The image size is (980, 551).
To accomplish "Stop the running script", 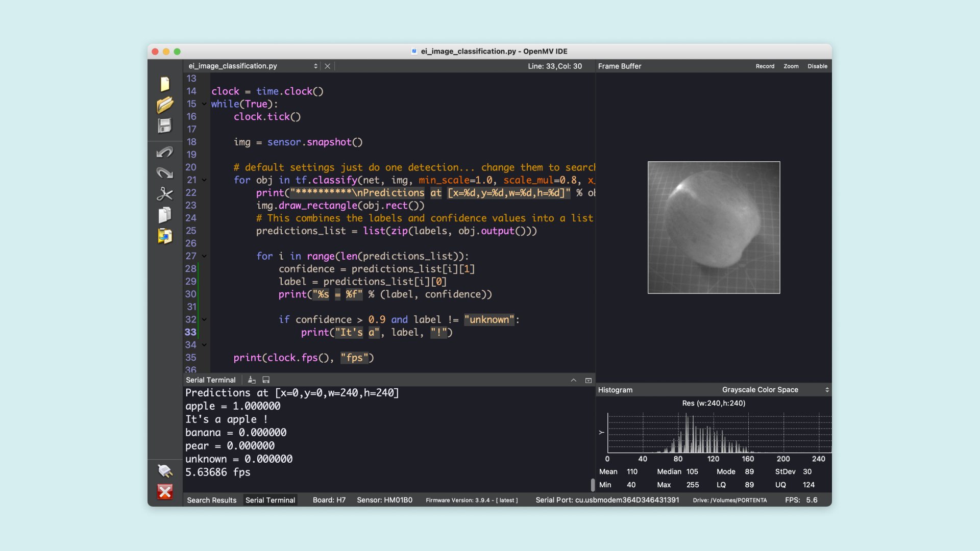I will (x=165, y=492).
